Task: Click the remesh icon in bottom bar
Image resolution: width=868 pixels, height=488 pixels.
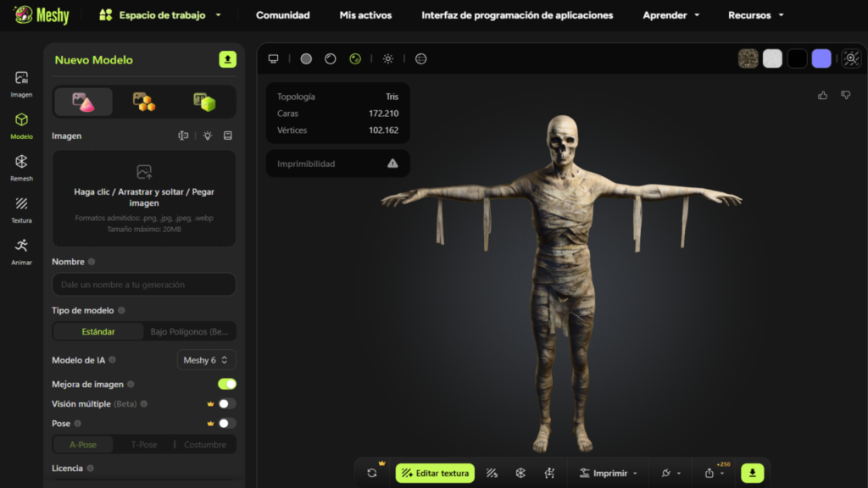Action: point(520,473)
